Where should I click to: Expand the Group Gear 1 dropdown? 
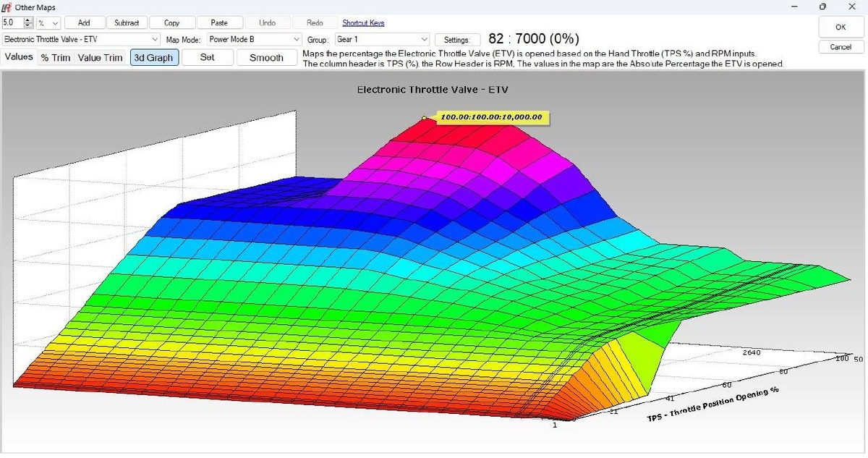click(x=382, y=39)
